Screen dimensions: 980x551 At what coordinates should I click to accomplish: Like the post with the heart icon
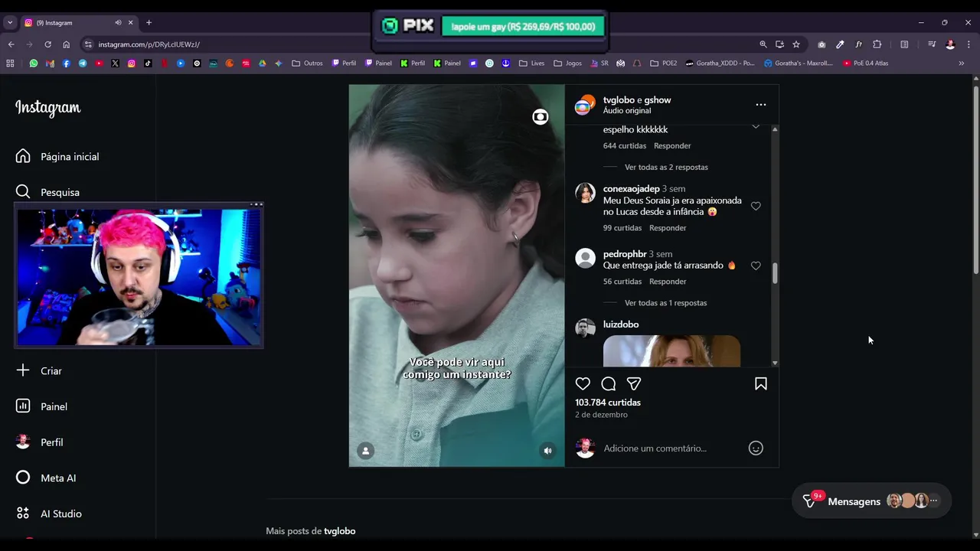(583, 383)
